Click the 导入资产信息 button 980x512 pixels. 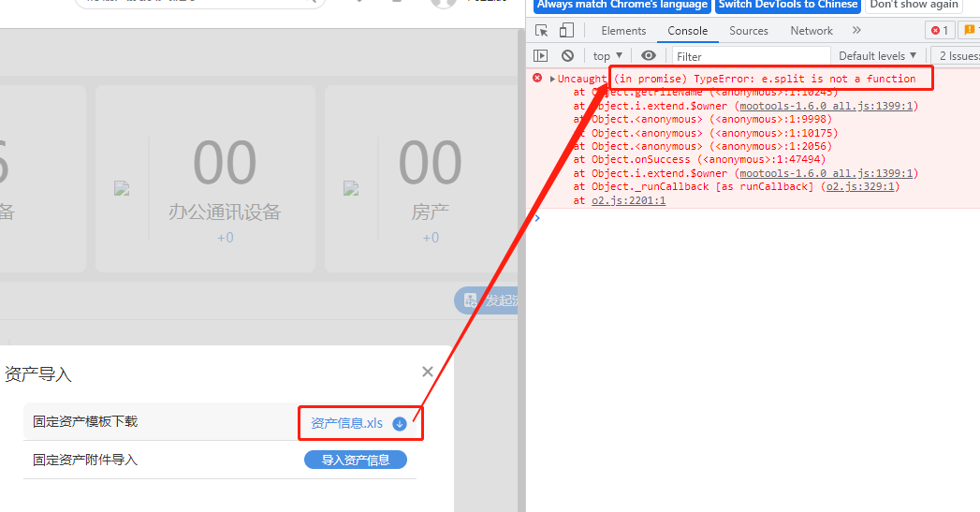pos(356,461)
